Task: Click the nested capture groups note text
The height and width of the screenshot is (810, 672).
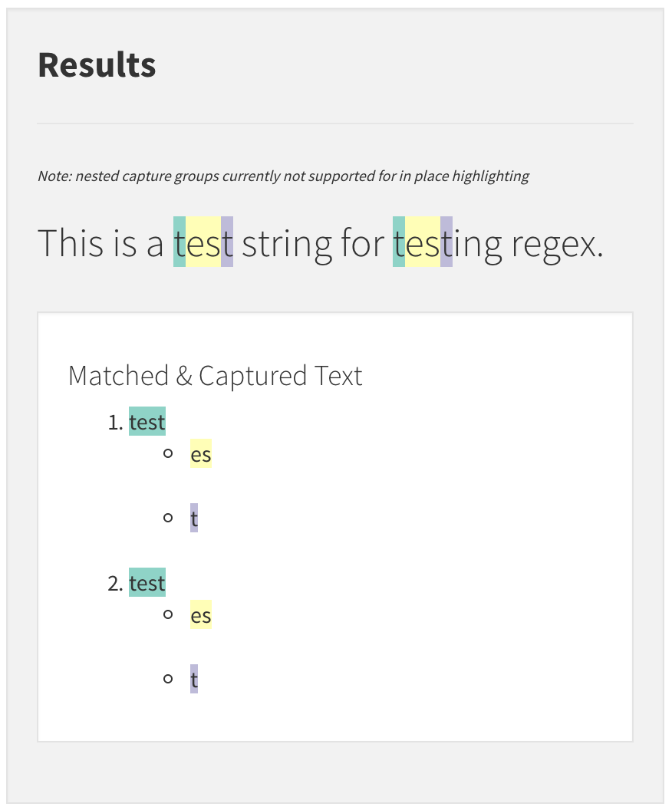Action: tap(283, 176)
